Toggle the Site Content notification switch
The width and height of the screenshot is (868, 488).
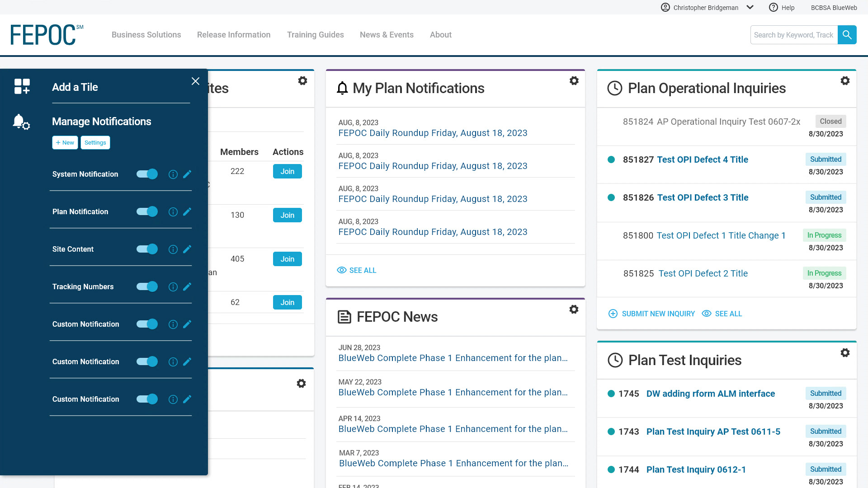coord(147,249)
